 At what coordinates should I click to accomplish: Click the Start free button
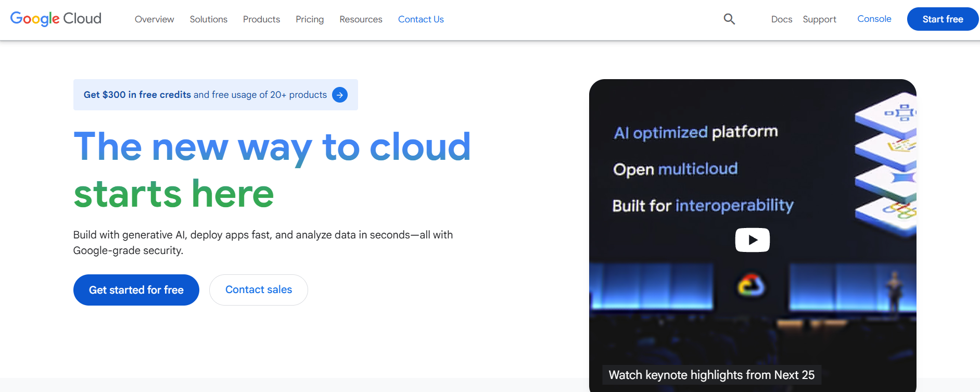coord(943,19)
